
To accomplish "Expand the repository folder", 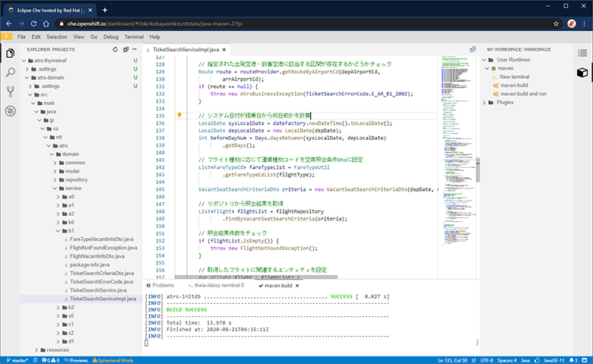I will click(55, 179).
